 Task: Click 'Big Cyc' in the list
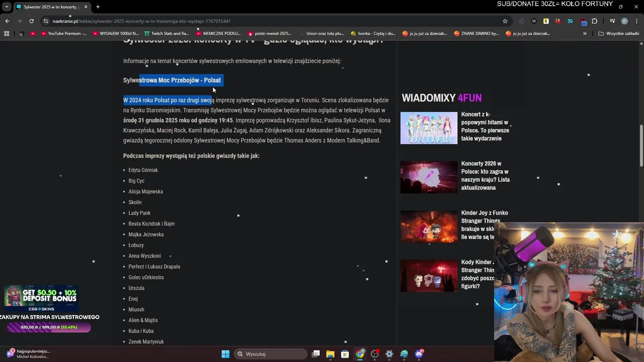[x=136, y=180]
